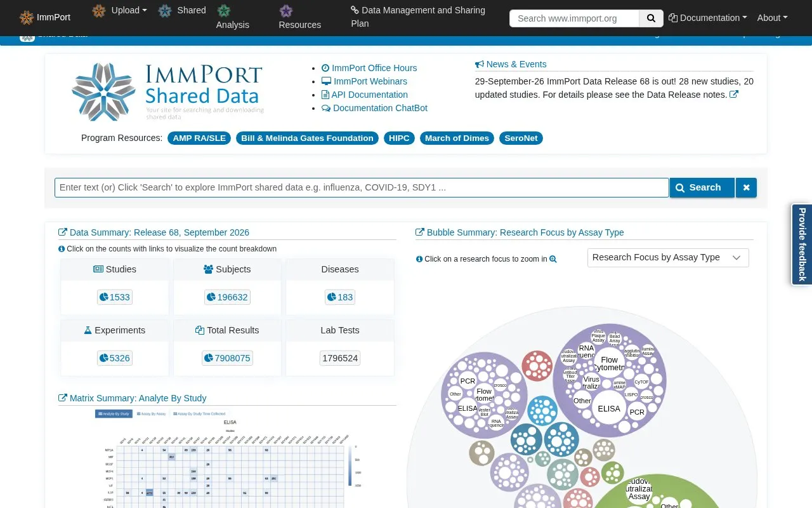The height and width of the screenshot is (508, 812).
Task: Click the zoom magnifier icon beside research focus hint
Action: [553, 259]
